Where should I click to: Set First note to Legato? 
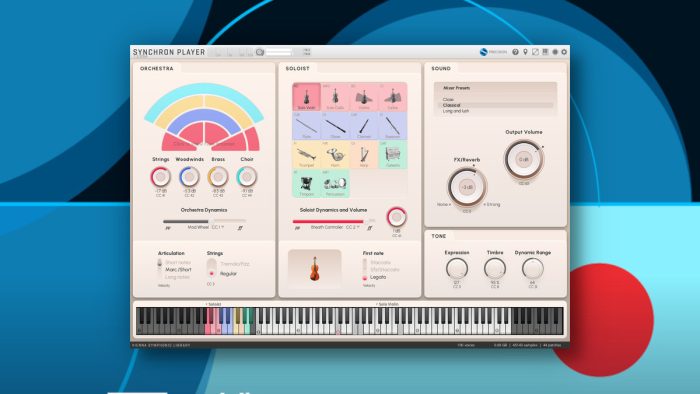click(x=378, y=277)
